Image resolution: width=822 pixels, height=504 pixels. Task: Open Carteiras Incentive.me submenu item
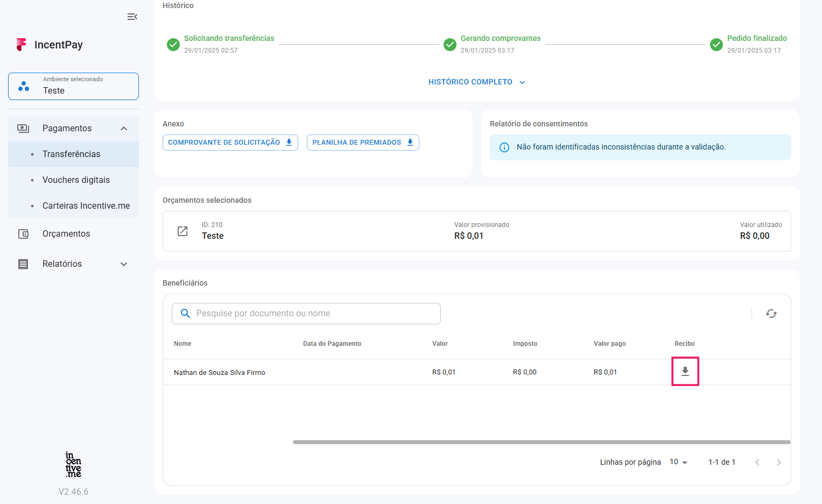tap(73, 206)
